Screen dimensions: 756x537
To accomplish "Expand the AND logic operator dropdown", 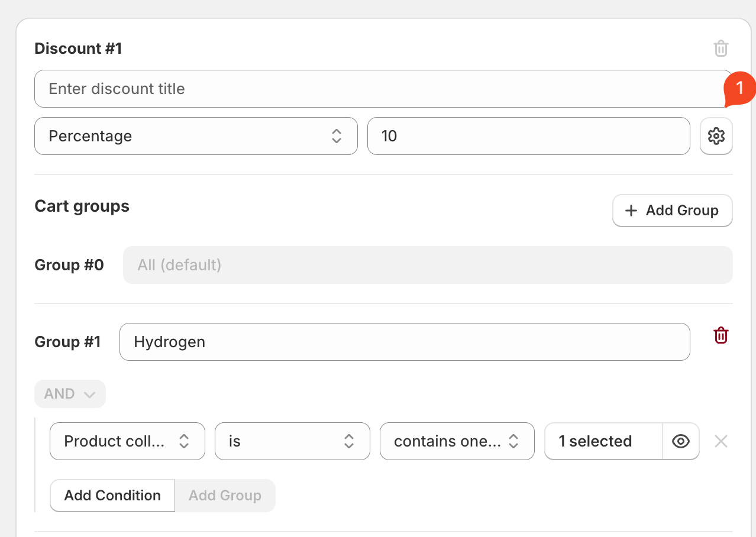I will point(70,394).
